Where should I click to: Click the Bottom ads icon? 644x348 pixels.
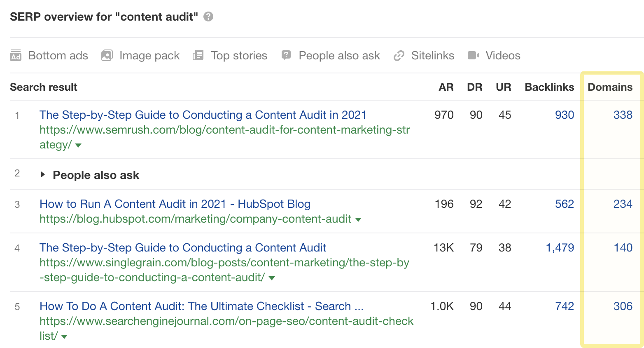point(16,56)
